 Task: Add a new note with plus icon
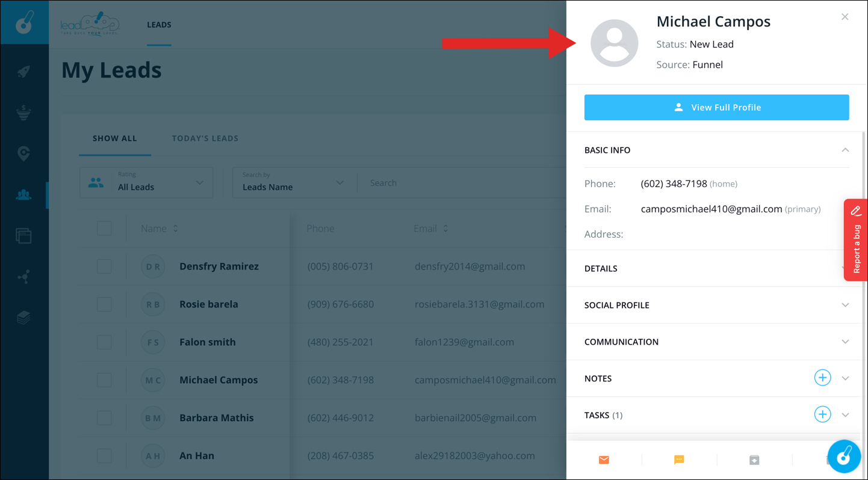pyautogui.click(x=822, y=378)
